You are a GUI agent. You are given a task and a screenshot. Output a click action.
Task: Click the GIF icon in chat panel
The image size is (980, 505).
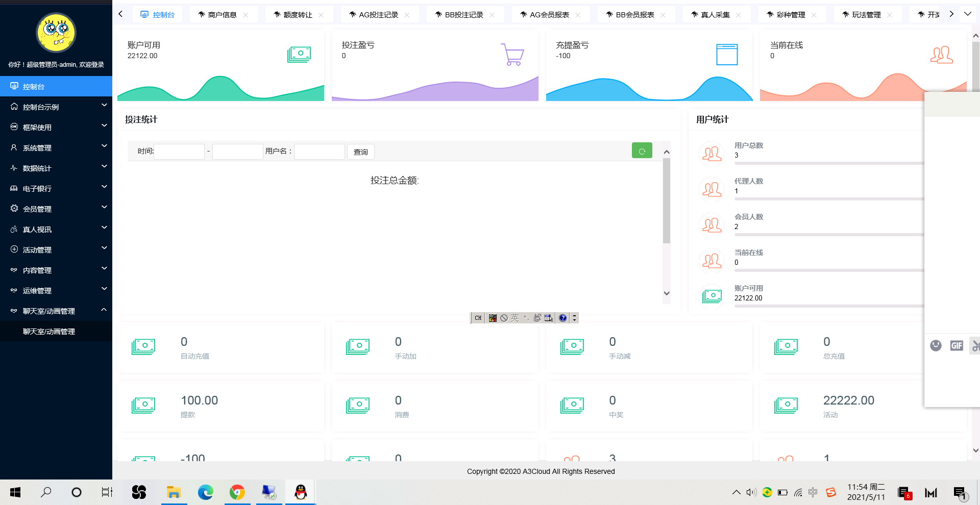click(956, 346)
